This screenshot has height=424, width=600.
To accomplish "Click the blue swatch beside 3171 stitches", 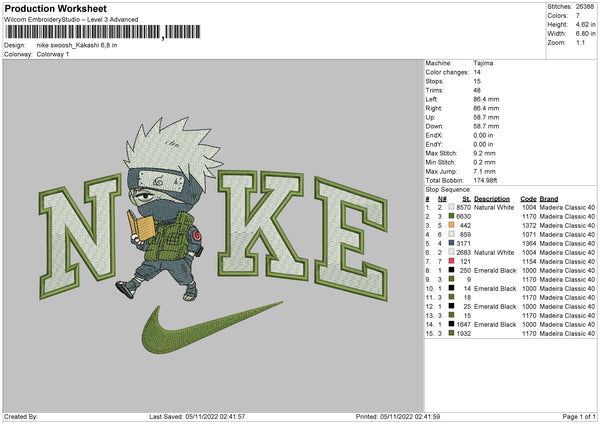I will point(452,243).
